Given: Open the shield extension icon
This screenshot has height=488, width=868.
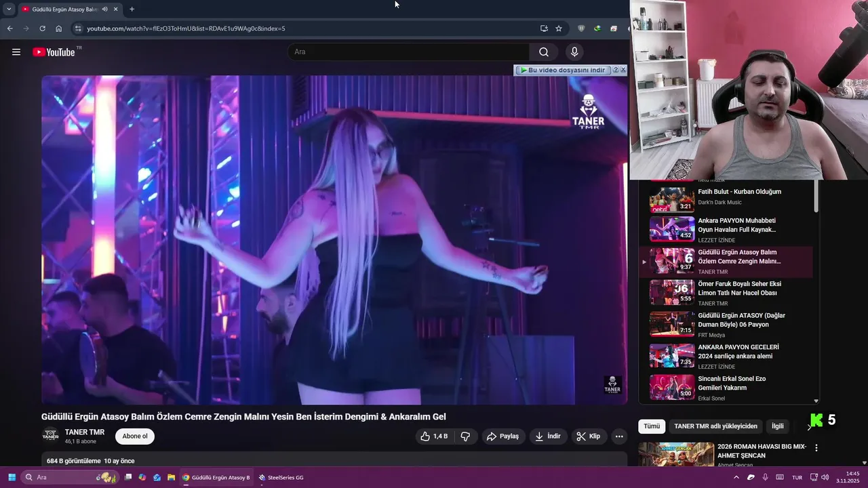Looking at the screenshot, I should pyautogui.click(x=581, y=28).
